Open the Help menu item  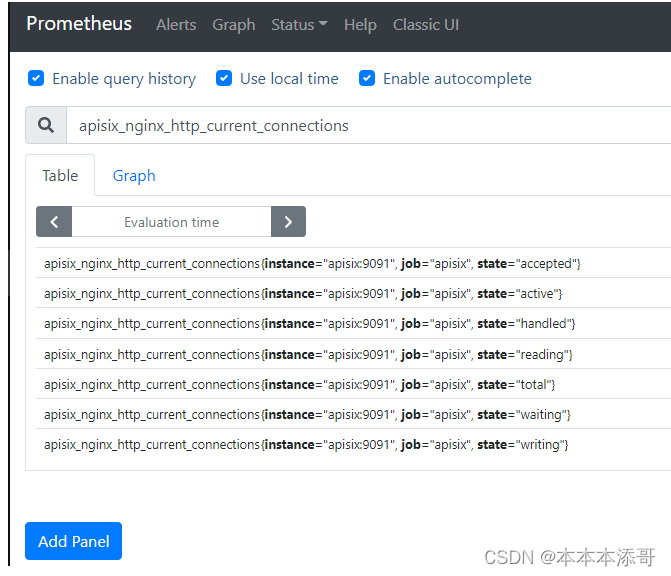click(360, 25)
